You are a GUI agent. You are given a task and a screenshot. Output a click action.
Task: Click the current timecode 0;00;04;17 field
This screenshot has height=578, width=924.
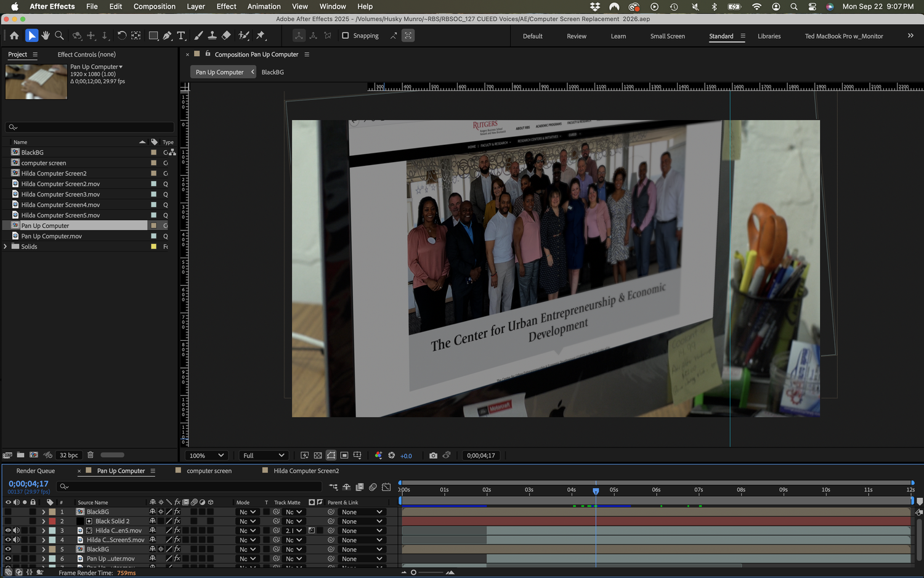pyautogui.click(x=28, y=484)
